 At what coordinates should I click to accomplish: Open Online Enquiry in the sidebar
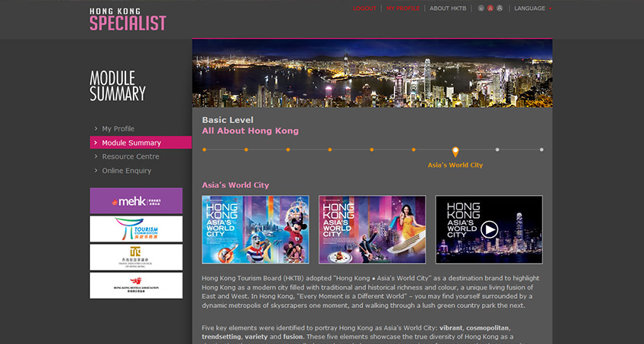pos(127,170)
